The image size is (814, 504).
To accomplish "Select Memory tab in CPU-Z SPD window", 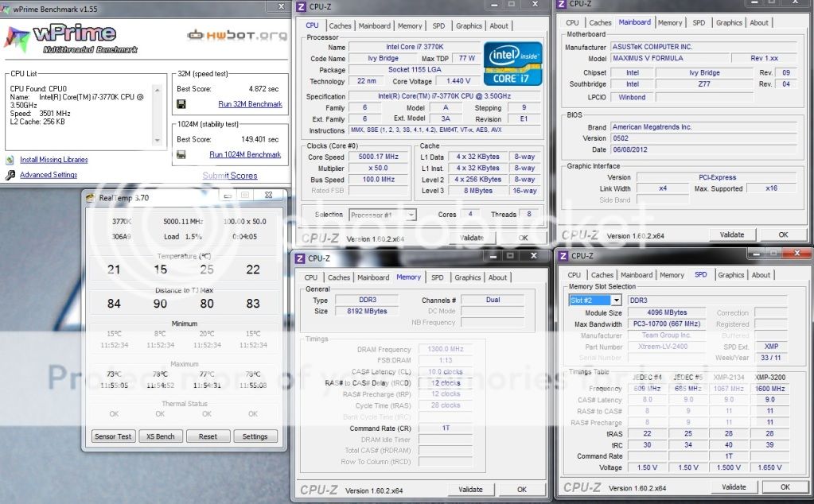I will [x=672, y=275].
